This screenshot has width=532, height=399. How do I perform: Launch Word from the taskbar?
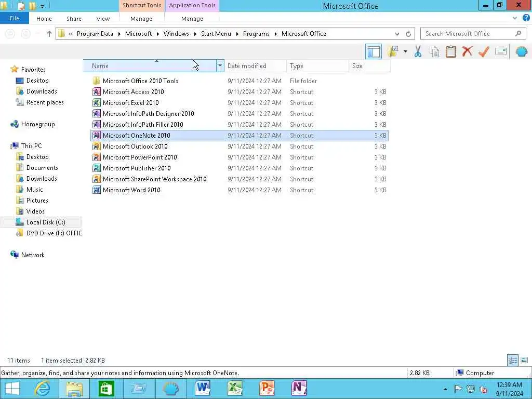tap(203, 389)
